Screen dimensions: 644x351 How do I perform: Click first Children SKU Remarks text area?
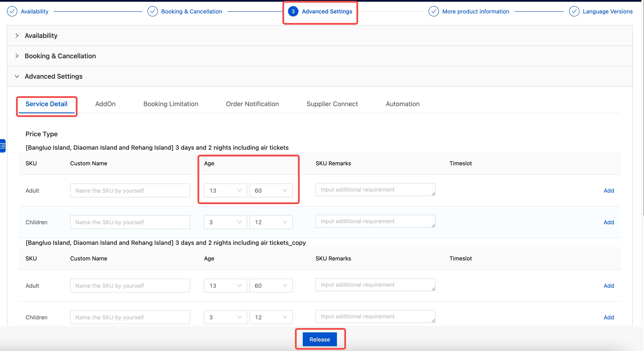(x=375, y=221)
